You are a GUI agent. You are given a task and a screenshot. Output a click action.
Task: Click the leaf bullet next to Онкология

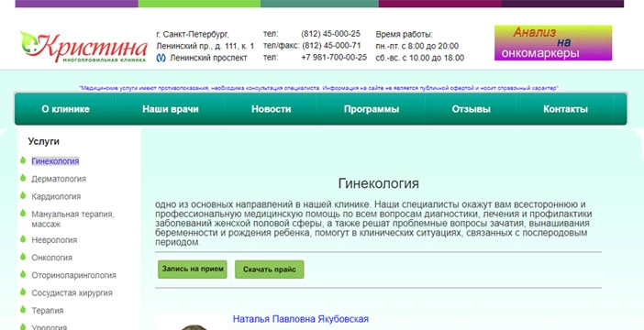click(23, 257)
